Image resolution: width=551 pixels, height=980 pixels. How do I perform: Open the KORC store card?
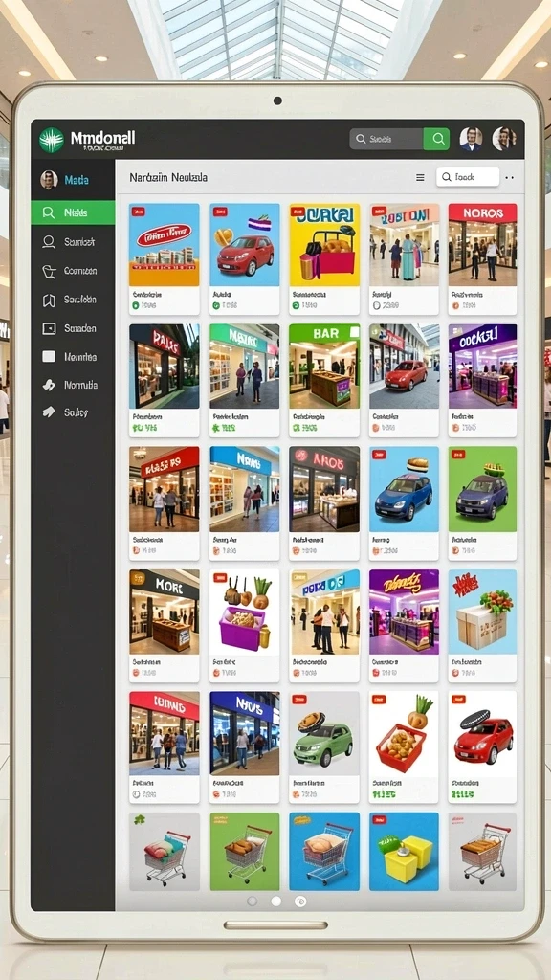pyautogui.click(x=165, y=625)
